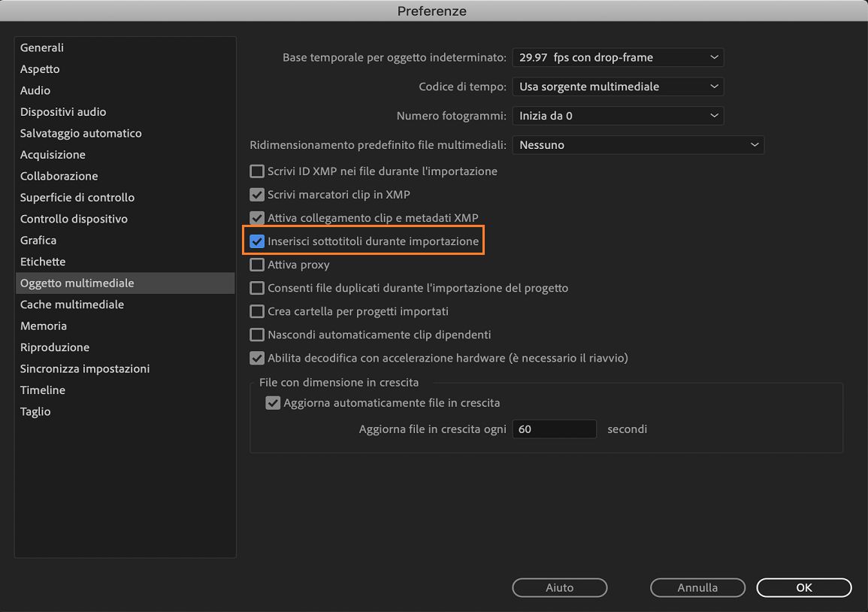Open the Audio preferences category
Viewport: 868px width, 612px height.
pos(125,90)
